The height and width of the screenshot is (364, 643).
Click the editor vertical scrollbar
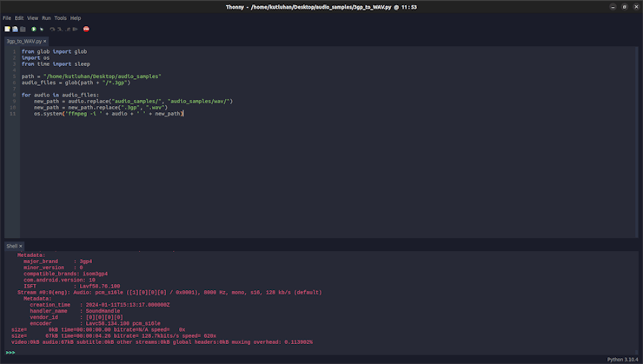637,142
